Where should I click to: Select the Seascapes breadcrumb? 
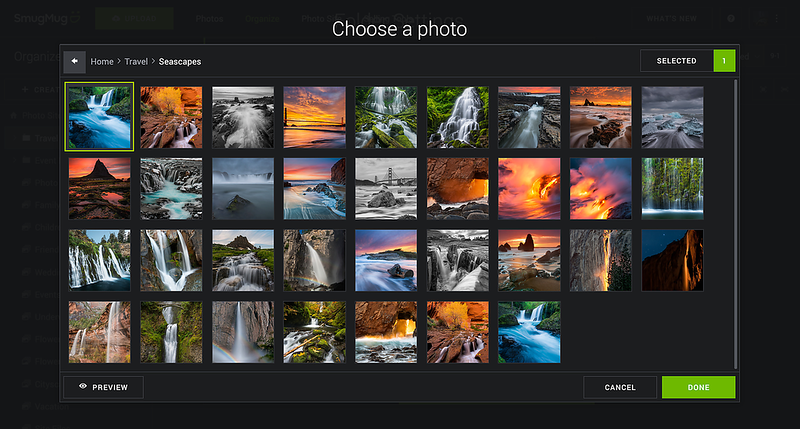tap(180, 62)
